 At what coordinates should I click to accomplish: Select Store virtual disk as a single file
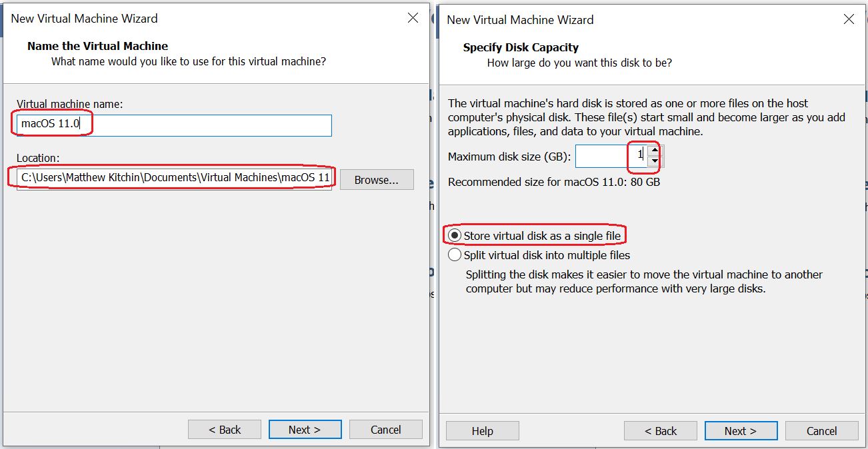pos(455,236)
